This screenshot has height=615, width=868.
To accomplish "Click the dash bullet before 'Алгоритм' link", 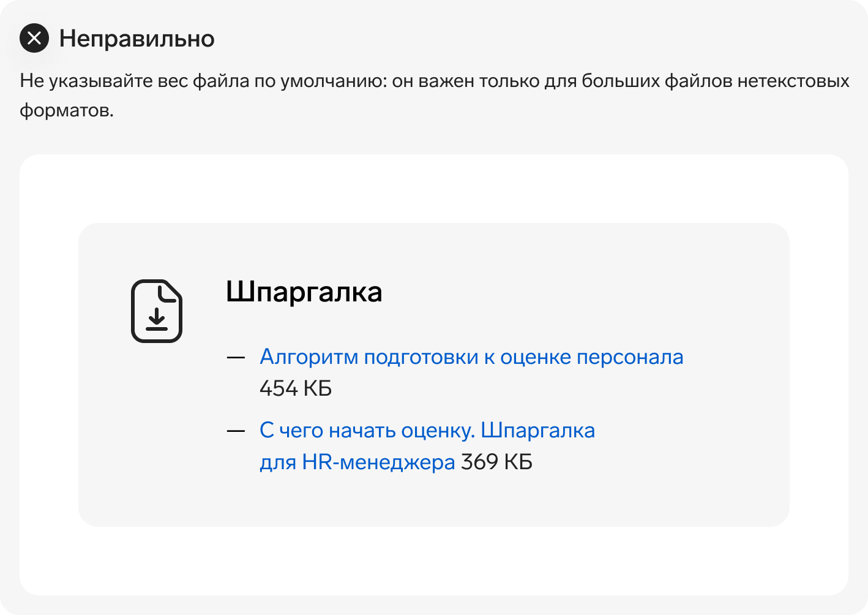I will tap(236, 357).
